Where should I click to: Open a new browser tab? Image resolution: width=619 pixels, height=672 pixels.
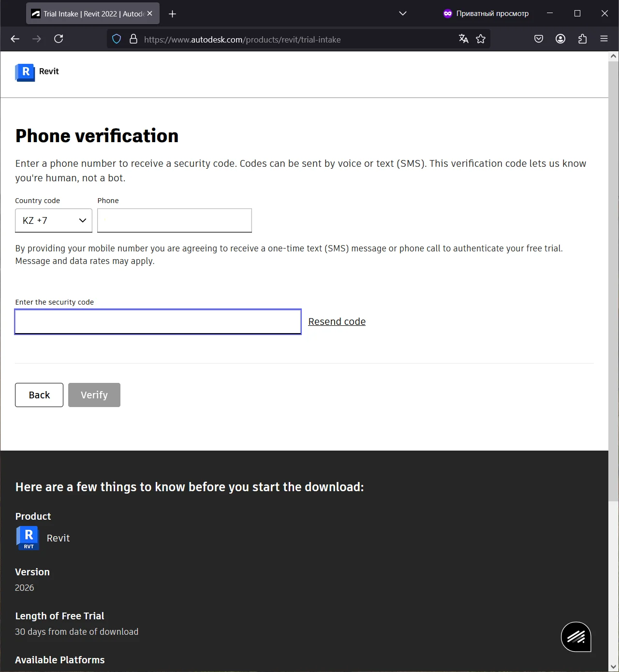tap(172, 14)
